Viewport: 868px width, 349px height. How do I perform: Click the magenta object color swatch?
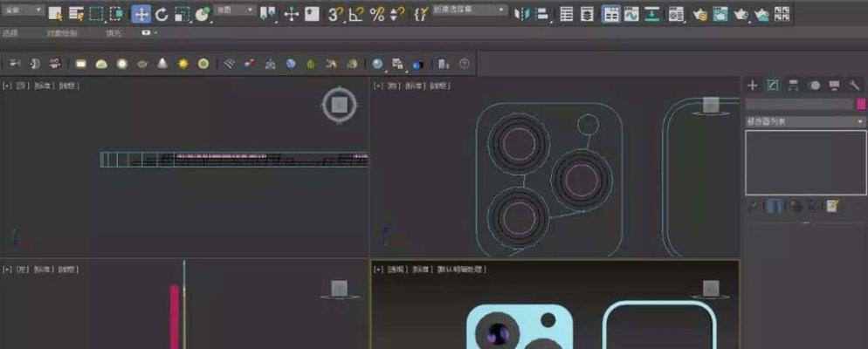861,104
